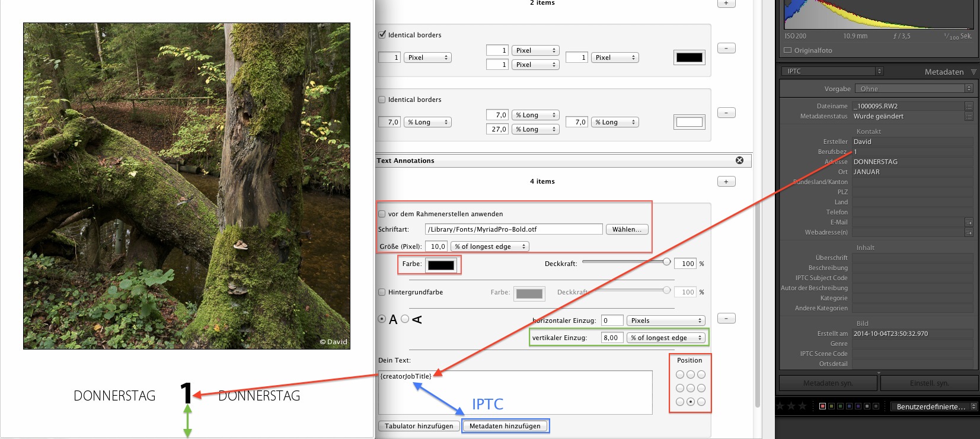
Task: Click the Ersteller field showing David
Action: (912, 142)
